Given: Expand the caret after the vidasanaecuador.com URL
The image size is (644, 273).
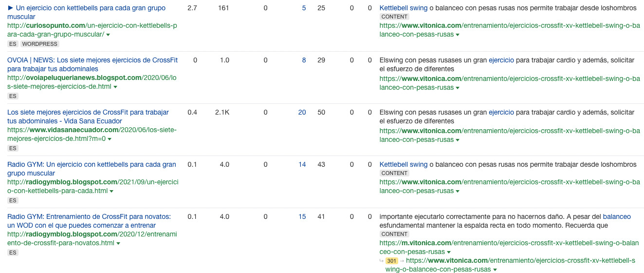Looking at the screenshot, I should coord(110,139).
